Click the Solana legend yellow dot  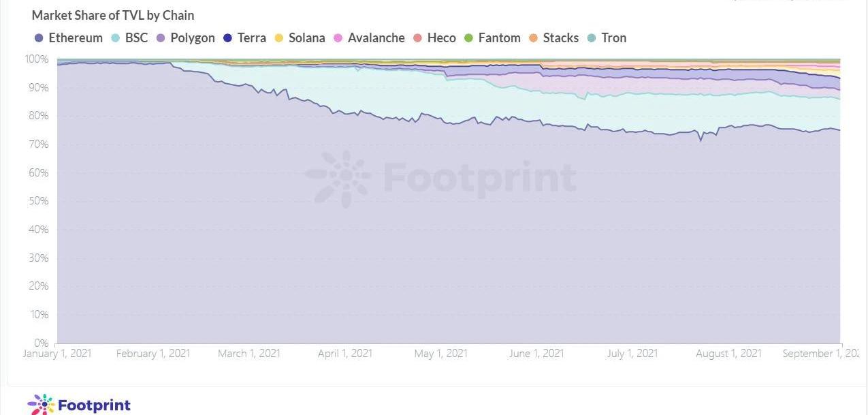pyautogui.click(x=278, y=38)
